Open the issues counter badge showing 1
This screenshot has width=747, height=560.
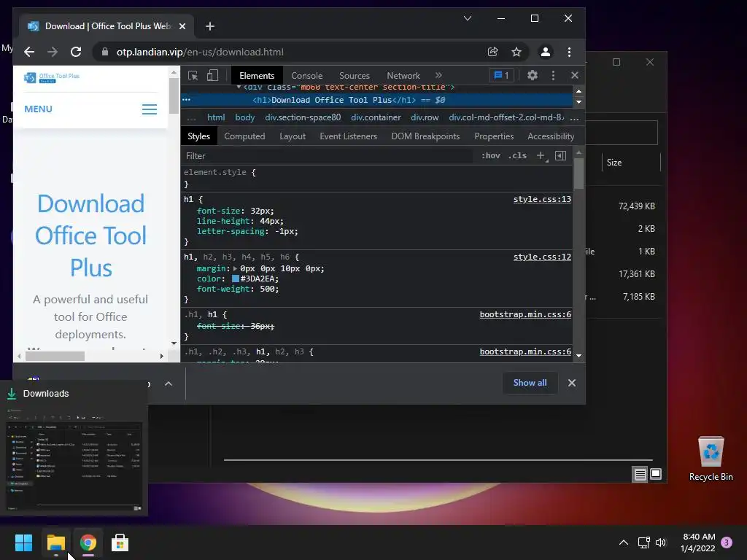click(x=501, y=75)
